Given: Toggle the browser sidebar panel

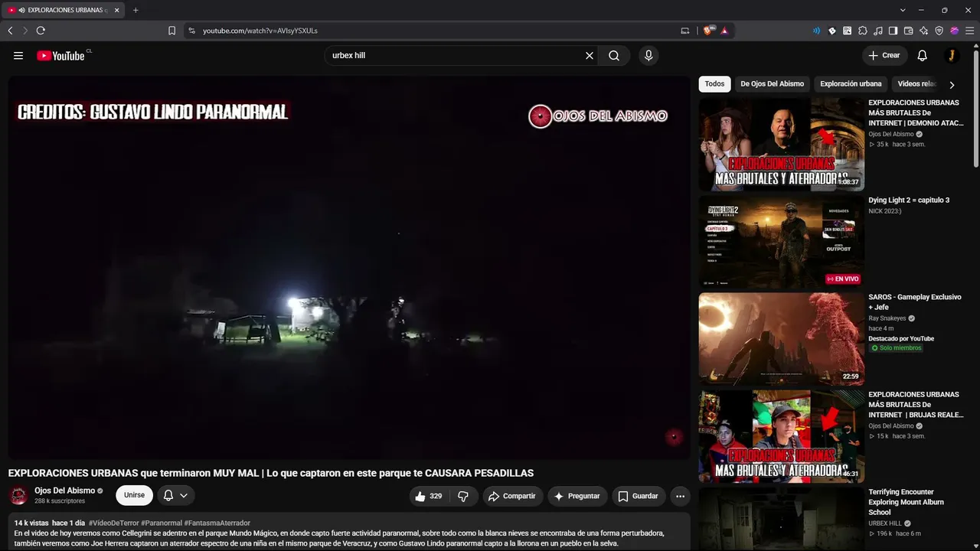Looking at the screenshot, I should pos(893,31).
